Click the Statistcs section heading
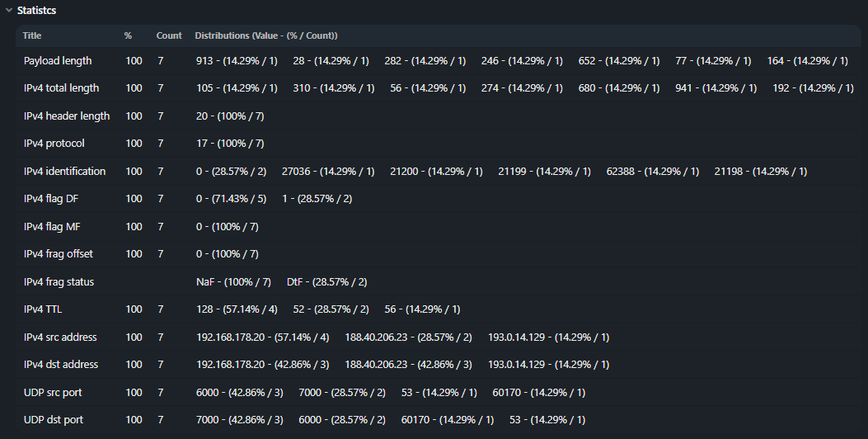This screenshot has height=439, width=868. tap(36, 11)
